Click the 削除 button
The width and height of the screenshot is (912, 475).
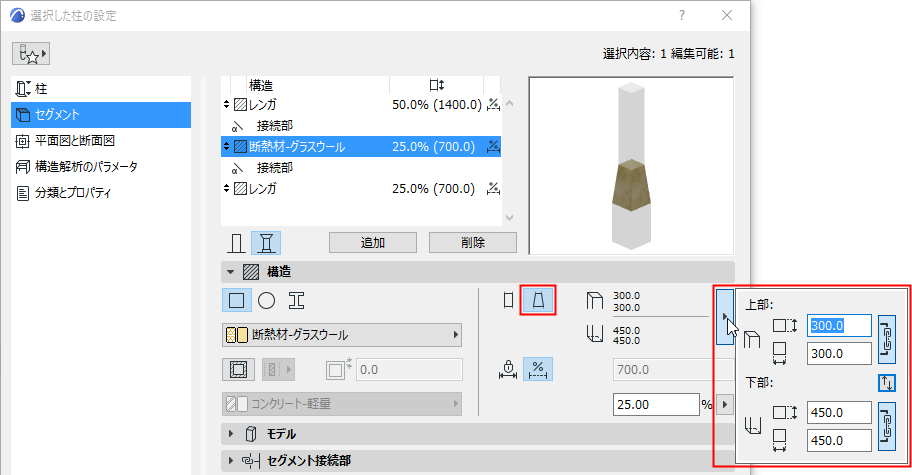click(x=473, y=242)
